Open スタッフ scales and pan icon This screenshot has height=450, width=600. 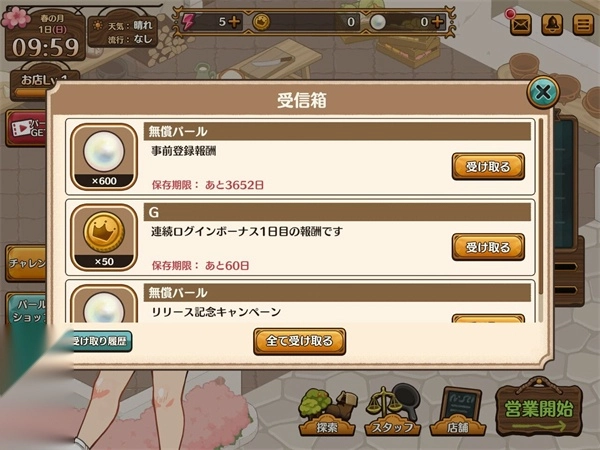(x=393, y=411)
